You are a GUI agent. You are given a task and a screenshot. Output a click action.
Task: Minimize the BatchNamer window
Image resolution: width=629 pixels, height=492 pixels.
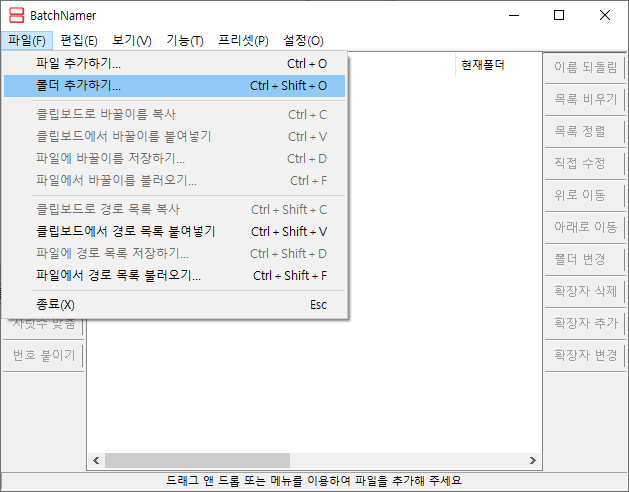click(514, 16)
